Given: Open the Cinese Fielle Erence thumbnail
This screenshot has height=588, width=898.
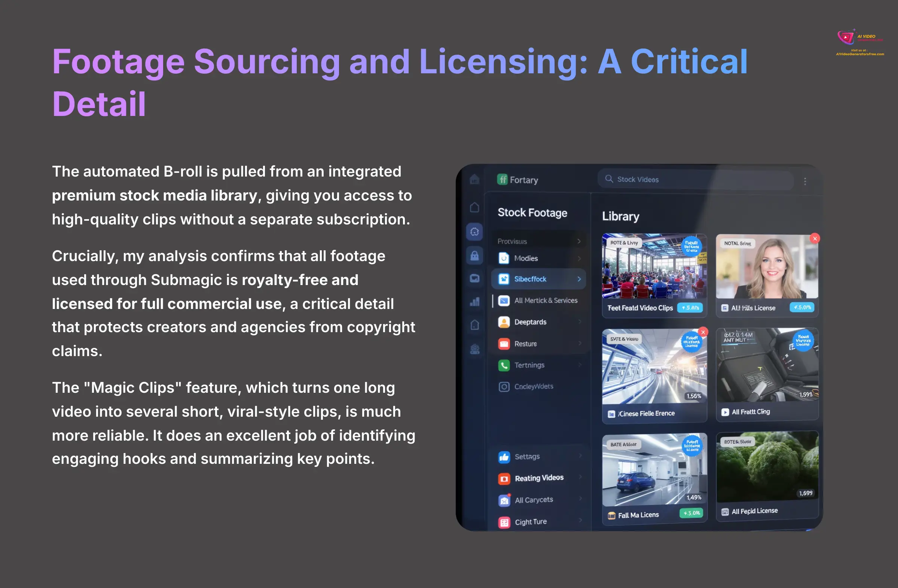Looking at the screenshot, I should (x=654, y=366).
